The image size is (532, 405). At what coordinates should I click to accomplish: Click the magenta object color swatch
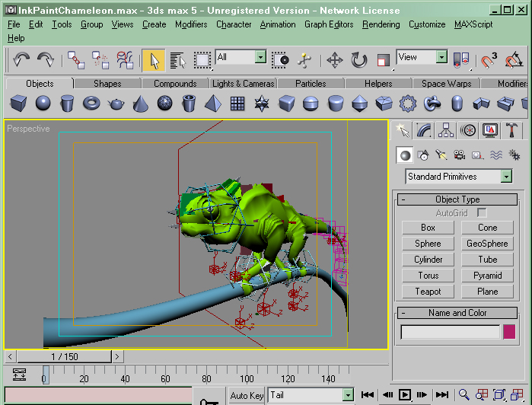[x=508, y=331]
